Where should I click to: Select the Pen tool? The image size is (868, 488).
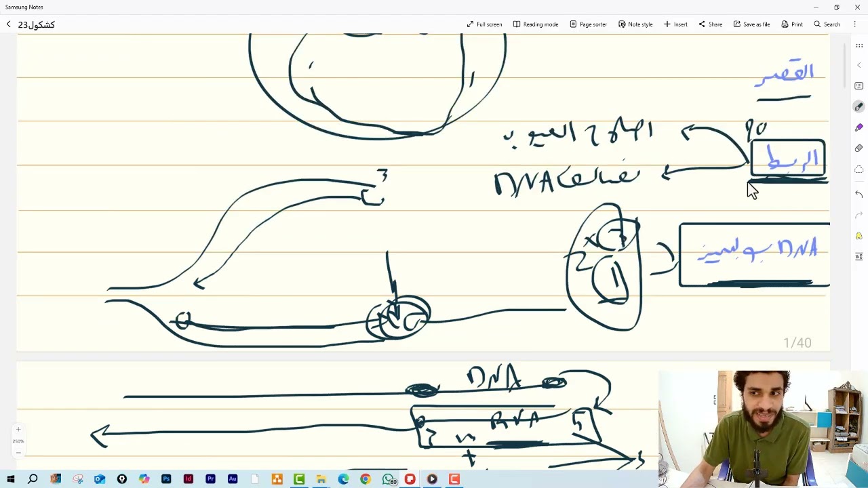(x=859, y=107)
